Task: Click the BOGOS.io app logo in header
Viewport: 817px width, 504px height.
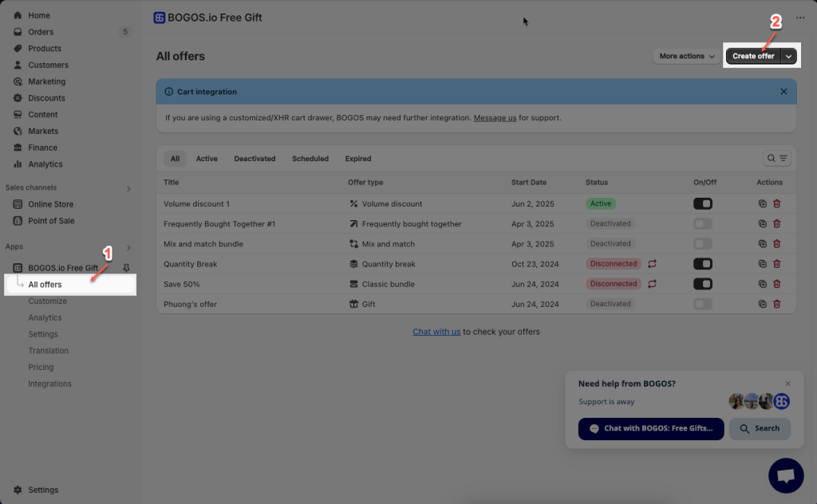Action: click(x=159, y=18)
